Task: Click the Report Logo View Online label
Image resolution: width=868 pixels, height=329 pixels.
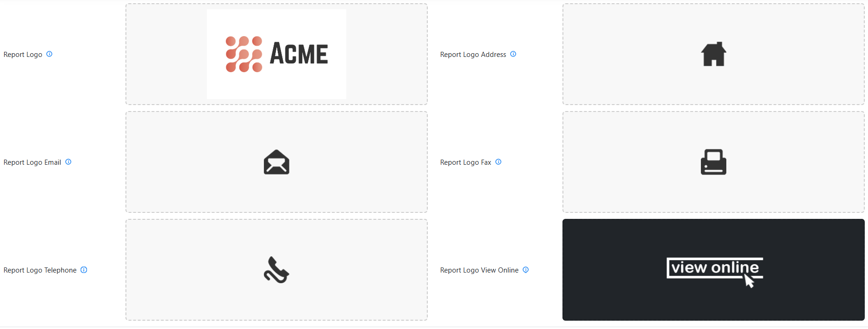Action: point(479,270)
